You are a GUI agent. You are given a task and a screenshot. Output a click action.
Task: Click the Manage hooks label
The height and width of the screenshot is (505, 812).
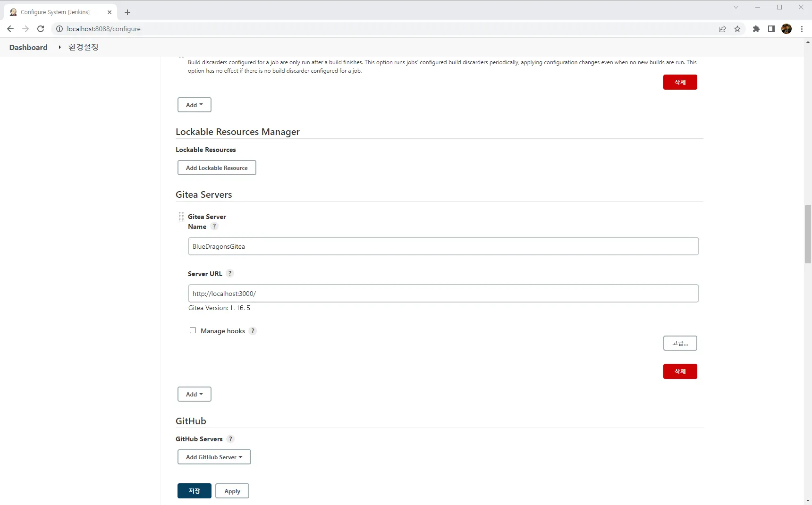tap(223, 331)
